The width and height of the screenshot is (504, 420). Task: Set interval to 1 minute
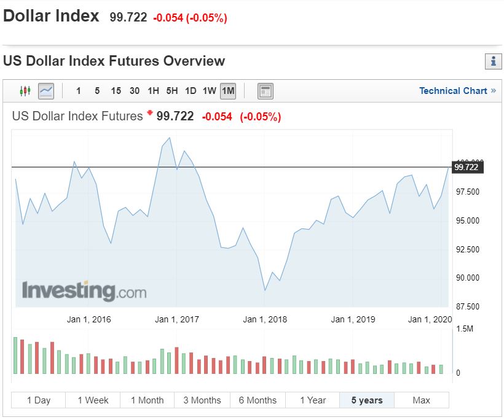tap(78, 91)
